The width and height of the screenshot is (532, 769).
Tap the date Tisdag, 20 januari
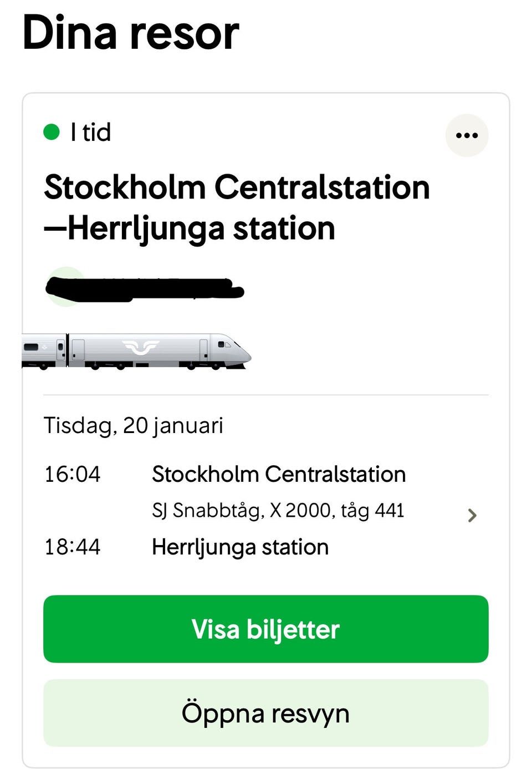(x=134, y=426)
